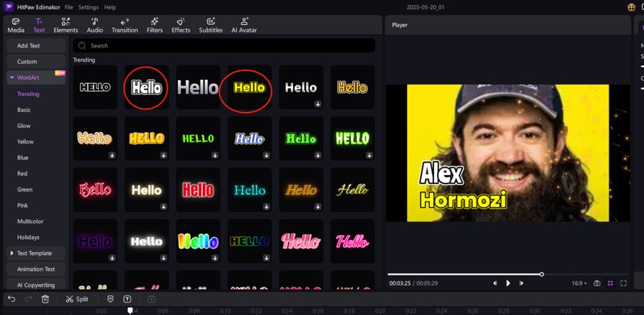Toggle the player crop/grid icon
Screen dimensions: 644x315
(610, 284)
